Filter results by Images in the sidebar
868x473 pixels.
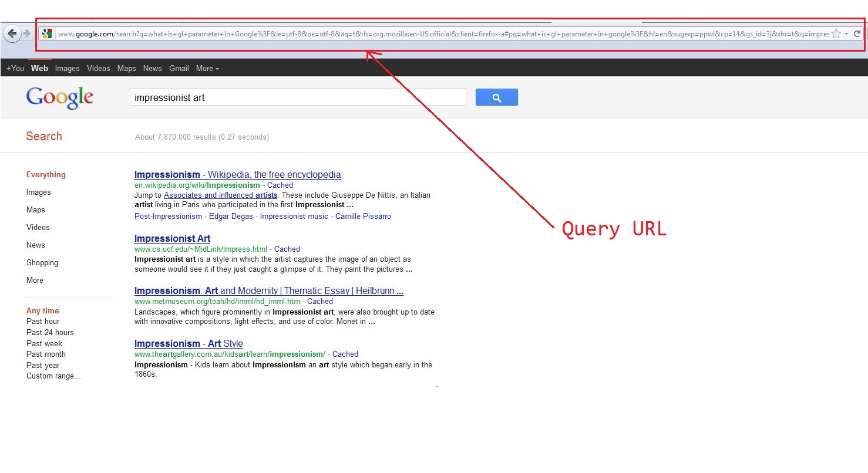point(39,192)
